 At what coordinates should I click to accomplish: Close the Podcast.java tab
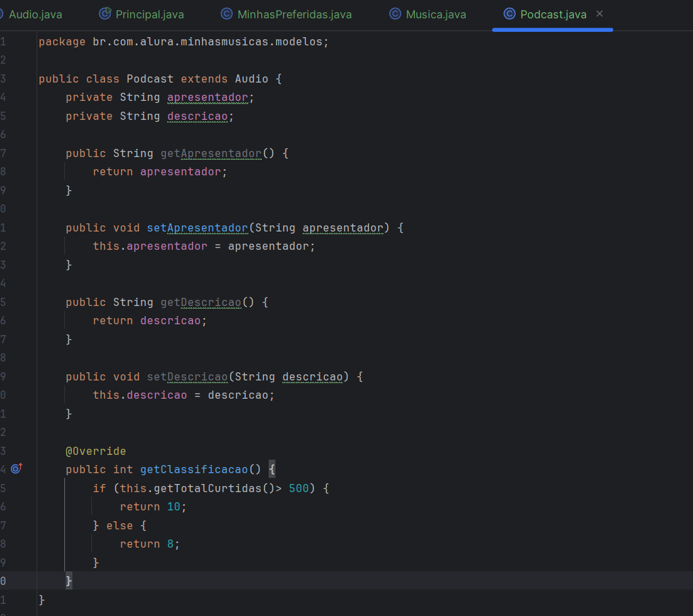(x=600, y=14)
